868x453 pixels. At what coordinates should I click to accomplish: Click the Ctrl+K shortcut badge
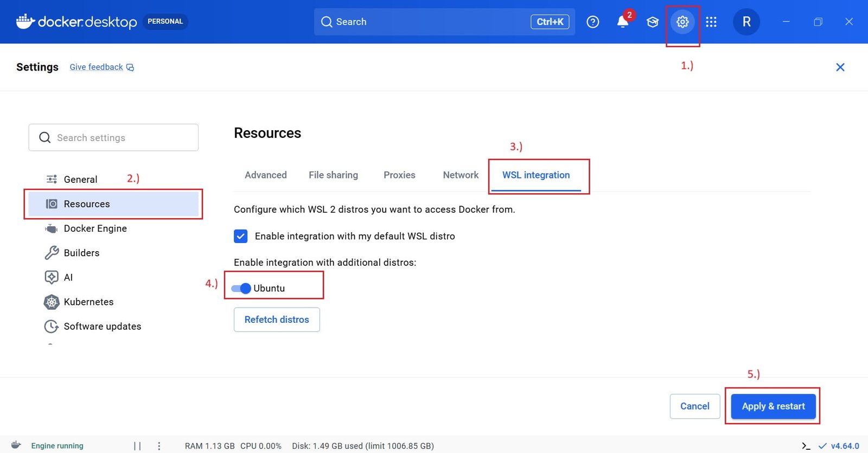click(550, 22)
